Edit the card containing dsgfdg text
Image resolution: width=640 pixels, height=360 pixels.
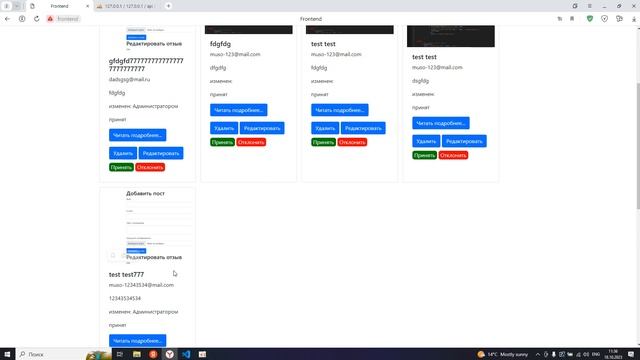(464, 141)
